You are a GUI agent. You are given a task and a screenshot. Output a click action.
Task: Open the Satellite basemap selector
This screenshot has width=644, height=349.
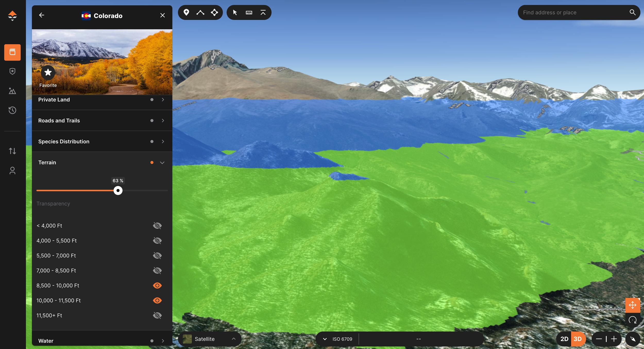tap(209, 339)
